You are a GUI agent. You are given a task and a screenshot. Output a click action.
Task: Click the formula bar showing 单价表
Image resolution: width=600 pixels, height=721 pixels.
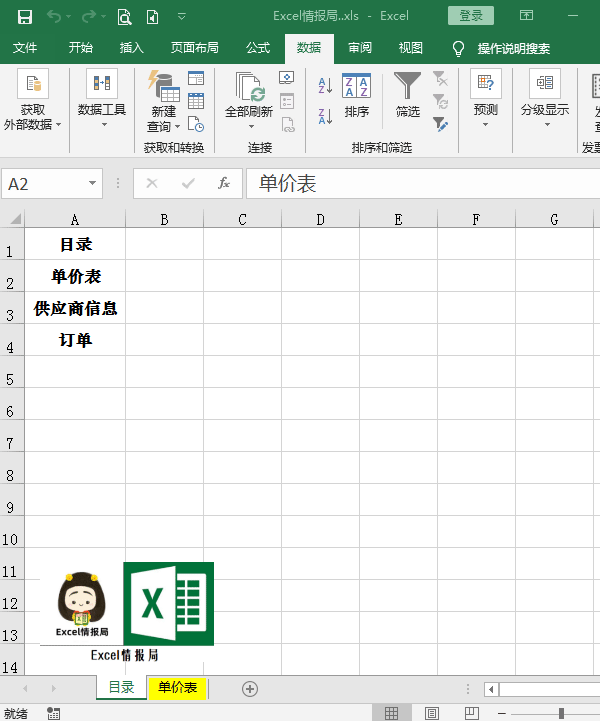[423, 184]
